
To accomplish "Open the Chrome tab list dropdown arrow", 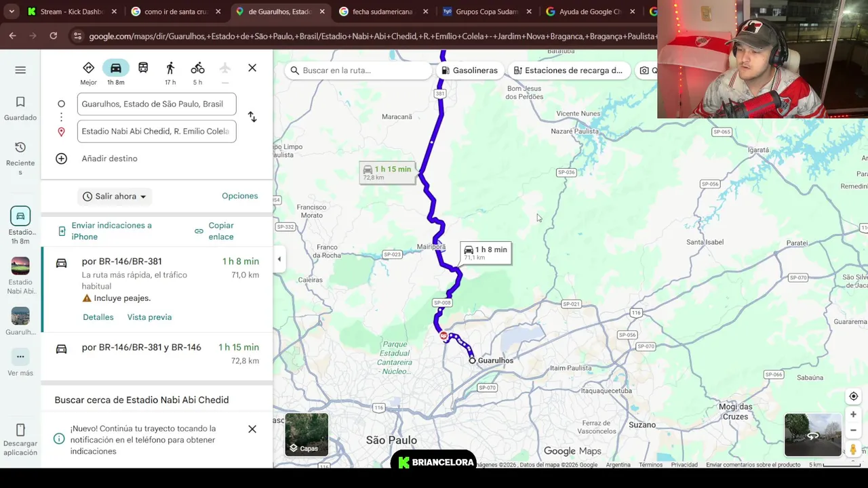I will tap(12, 12).
